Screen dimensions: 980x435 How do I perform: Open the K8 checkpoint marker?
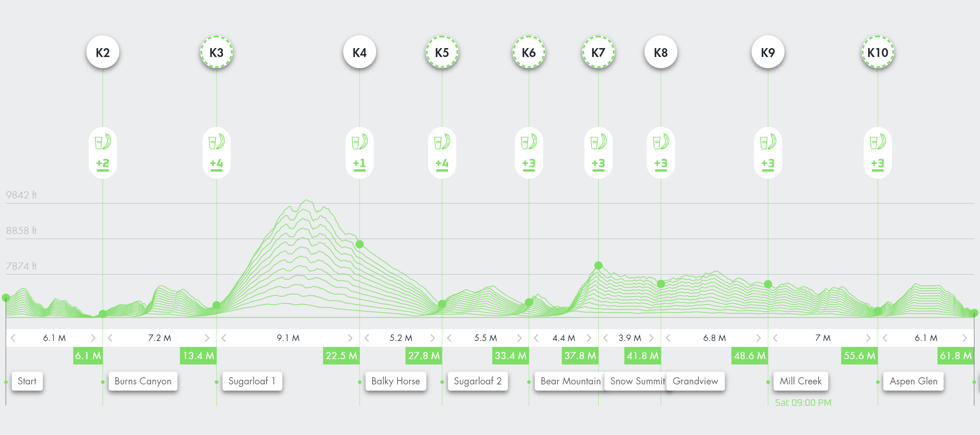[x=661, y=52]
